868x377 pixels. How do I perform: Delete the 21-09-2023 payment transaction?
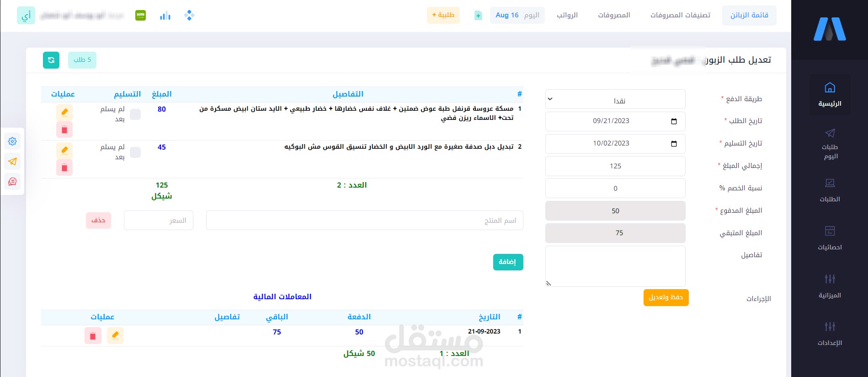(x=93, y=335)
